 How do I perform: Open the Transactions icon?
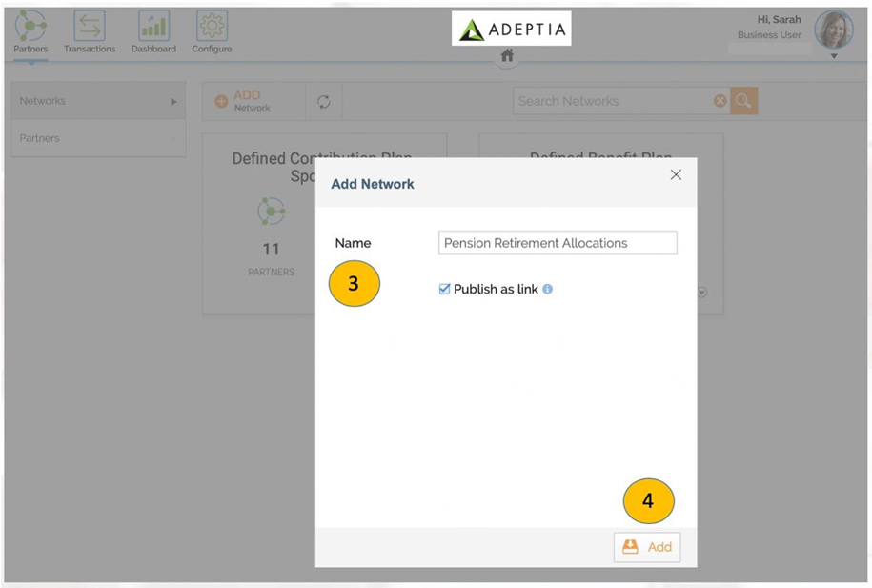click(x=89, y=25)
